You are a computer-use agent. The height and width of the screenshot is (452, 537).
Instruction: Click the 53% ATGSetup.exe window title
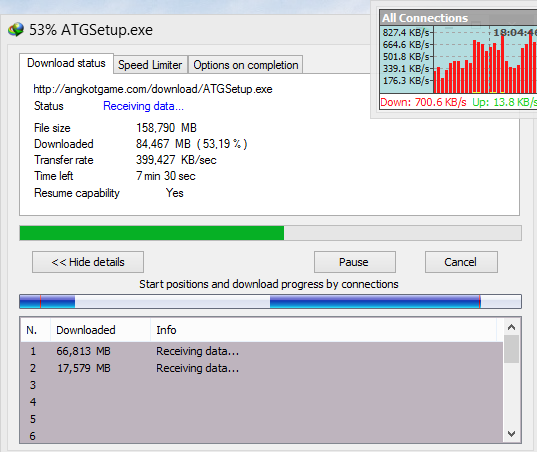pyautogui.click(x=91, y=30)
